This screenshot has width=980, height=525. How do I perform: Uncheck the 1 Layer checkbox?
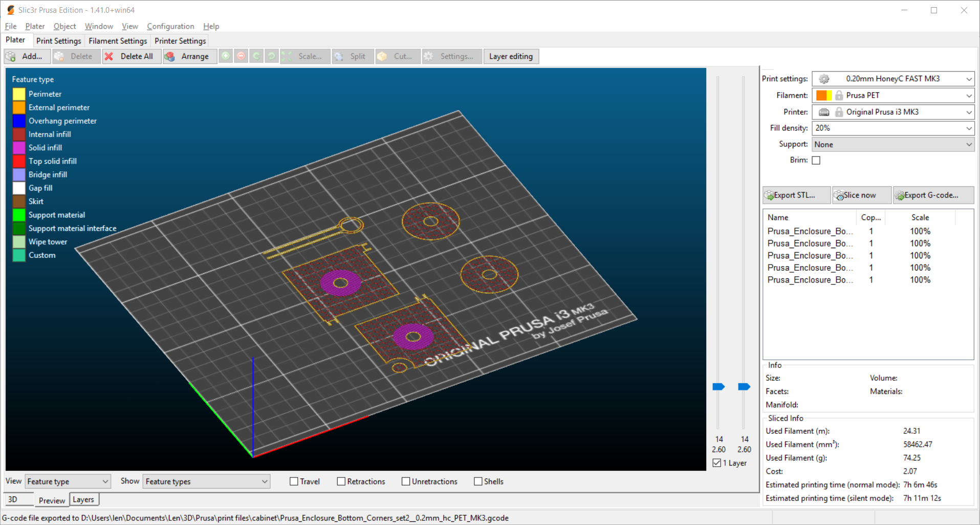717,463
